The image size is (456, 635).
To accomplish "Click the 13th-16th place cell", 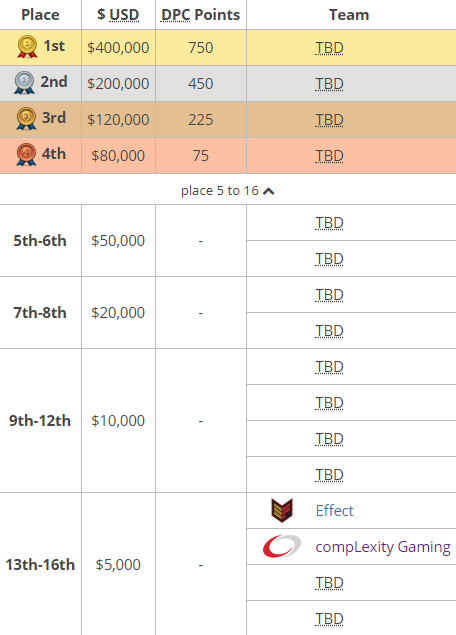I will click(40, 564).
